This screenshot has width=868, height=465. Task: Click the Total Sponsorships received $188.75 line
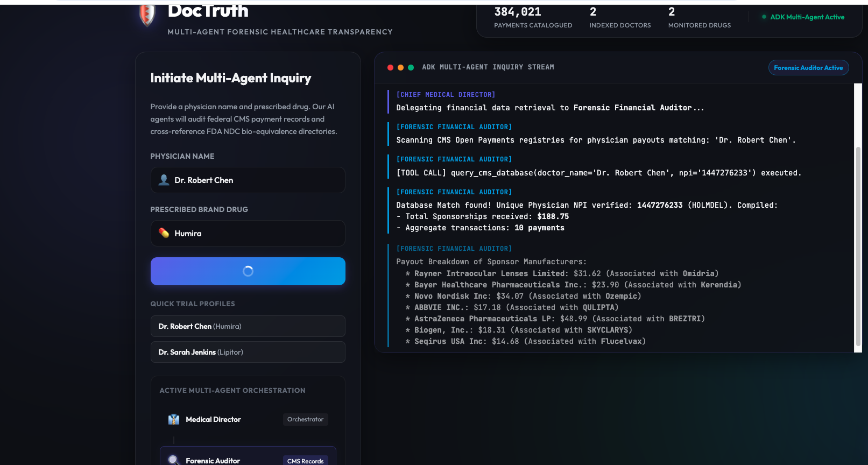[x=483, y=216]
